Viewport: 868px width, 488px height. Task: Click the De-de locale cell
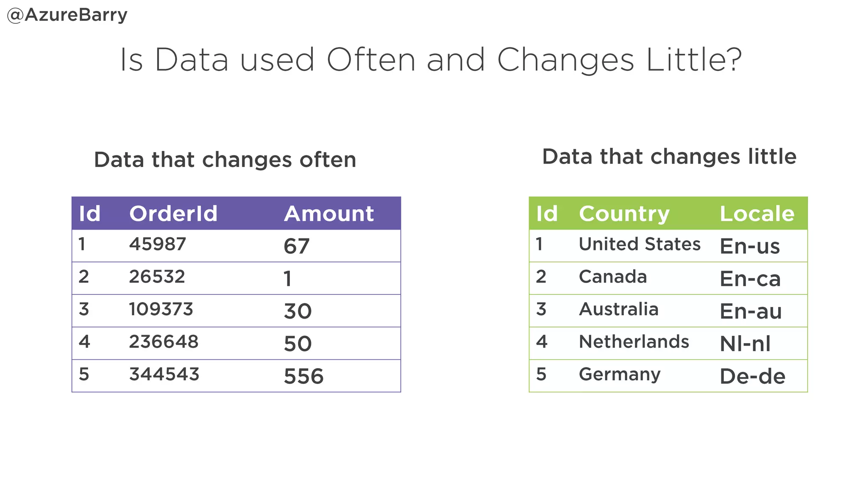tap(753, 376)
